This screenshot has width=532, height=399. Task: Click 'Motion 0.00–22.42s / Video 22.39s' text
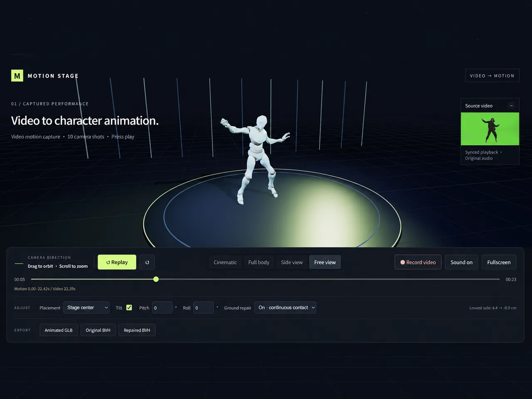click(x=45, y=289)
